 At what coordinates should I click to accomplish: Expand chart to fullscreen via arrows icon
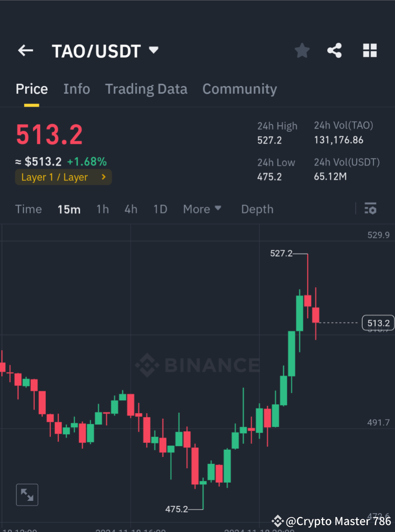27,494
